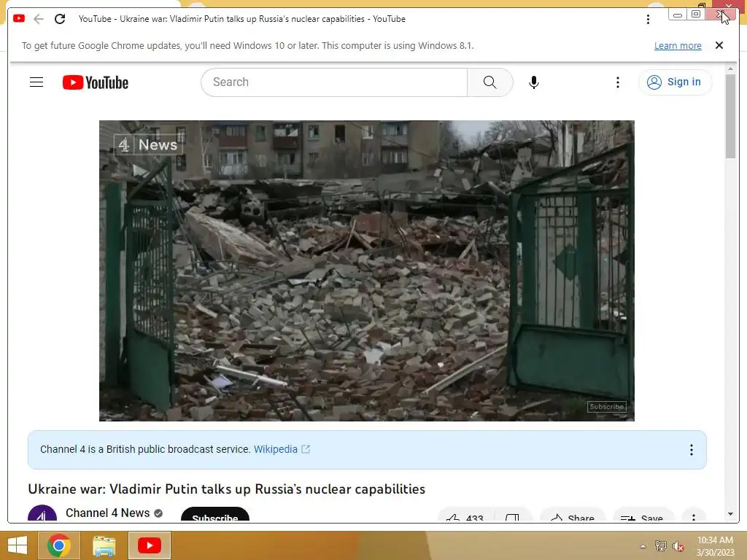
Task: Select the YouTube app on the taskbar
Action: click(149, 545)
